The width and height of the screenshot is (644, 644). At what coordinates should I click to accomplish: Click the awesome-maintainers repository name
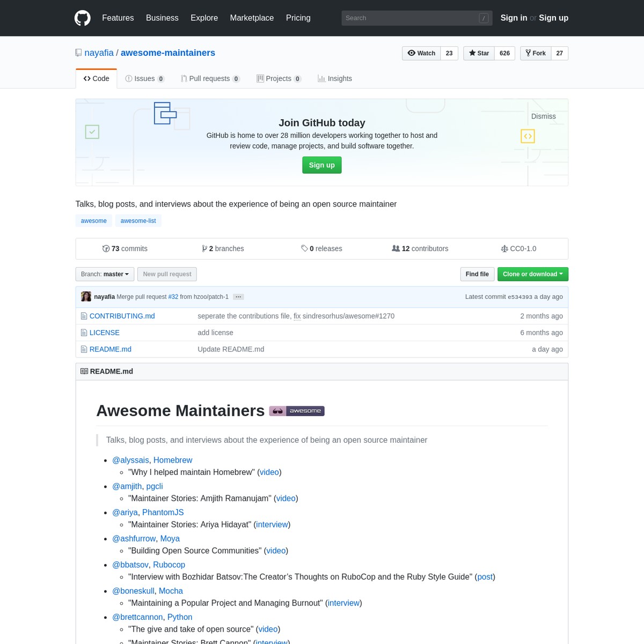point(168,53)
